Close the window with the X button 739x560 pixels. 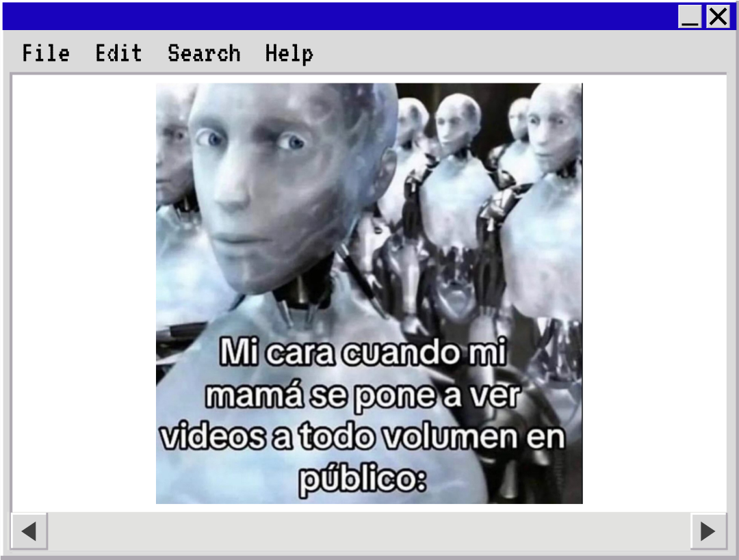coord(718,16)
